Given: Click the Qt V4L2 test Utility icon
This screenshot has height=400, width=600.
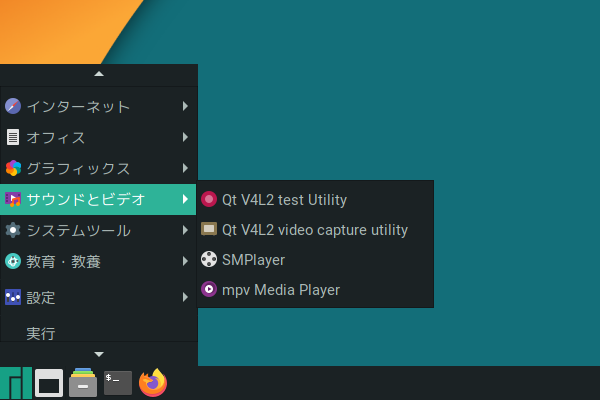Looking at the screenshot, I should pos(209,199).
